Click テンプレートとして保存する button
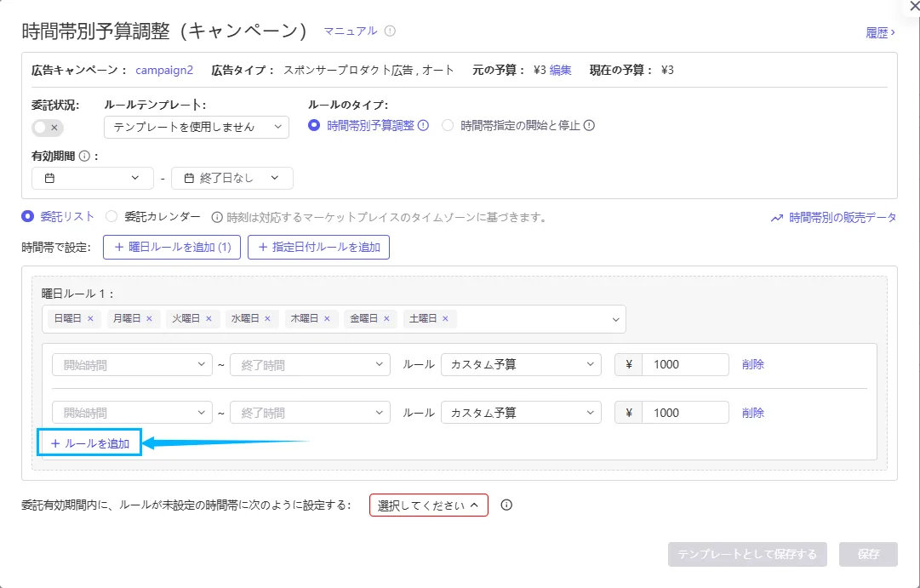 747,555
